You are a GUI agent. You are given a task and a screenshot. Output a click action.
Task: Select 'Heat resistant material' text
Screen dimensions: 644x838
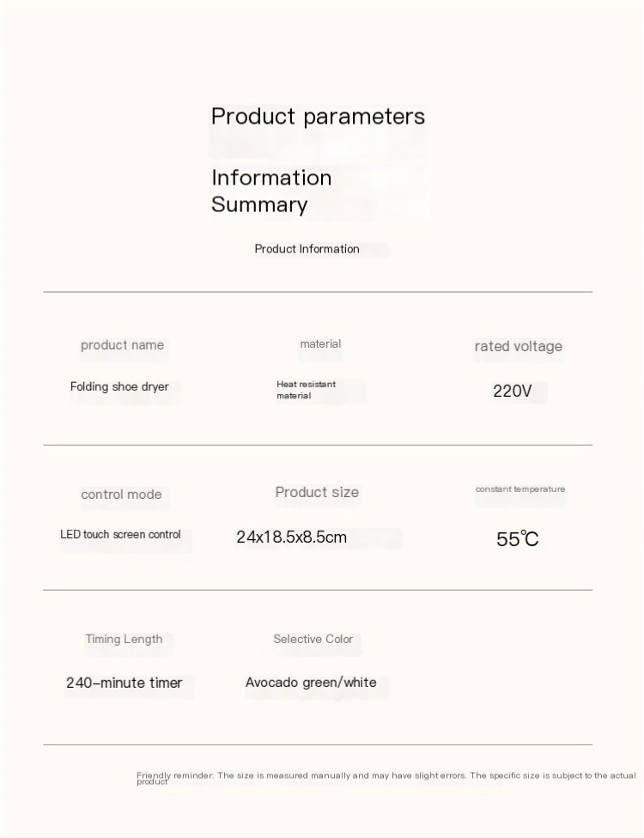coord(306,390)
